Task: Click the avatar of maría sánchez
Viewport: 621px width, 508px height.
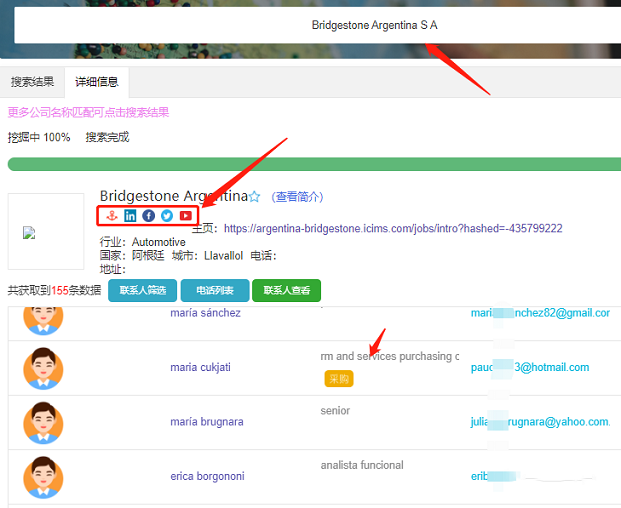Action: coord(43,320)
